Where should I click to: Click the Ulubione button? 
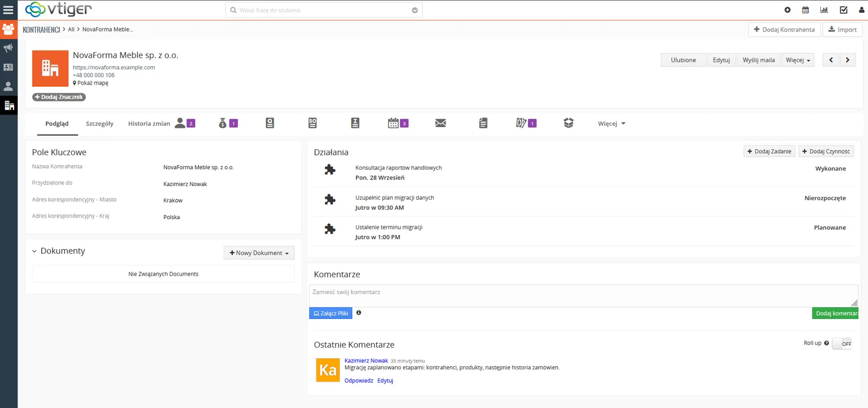(684, 60)
